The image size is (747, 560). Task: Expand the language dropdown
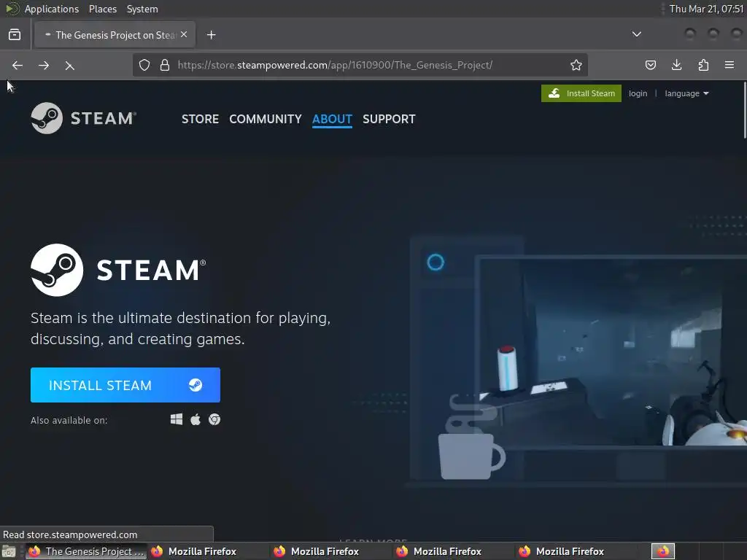686,93
